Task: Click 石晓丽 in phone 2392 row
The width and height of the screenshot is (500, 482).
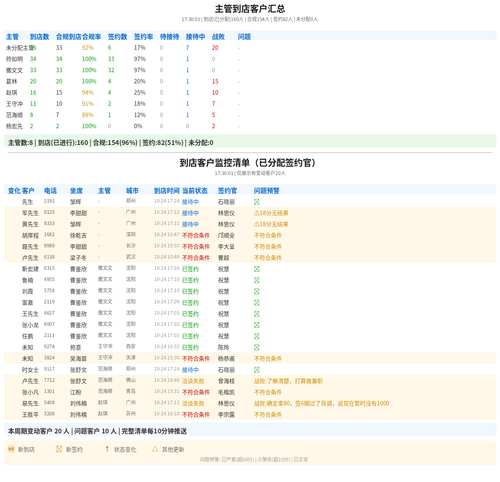Action: (226, 202)
